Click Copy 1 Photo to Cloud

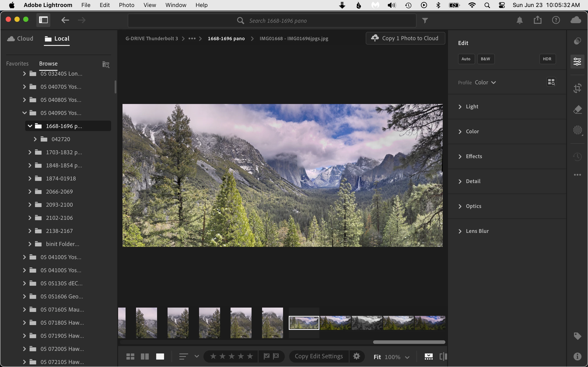coord(405,38)
